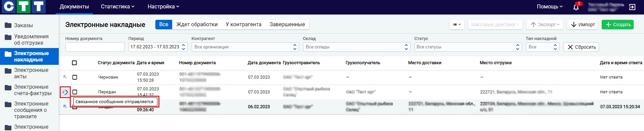Select Электронные накладные in the sidebar

pos(29,56)
